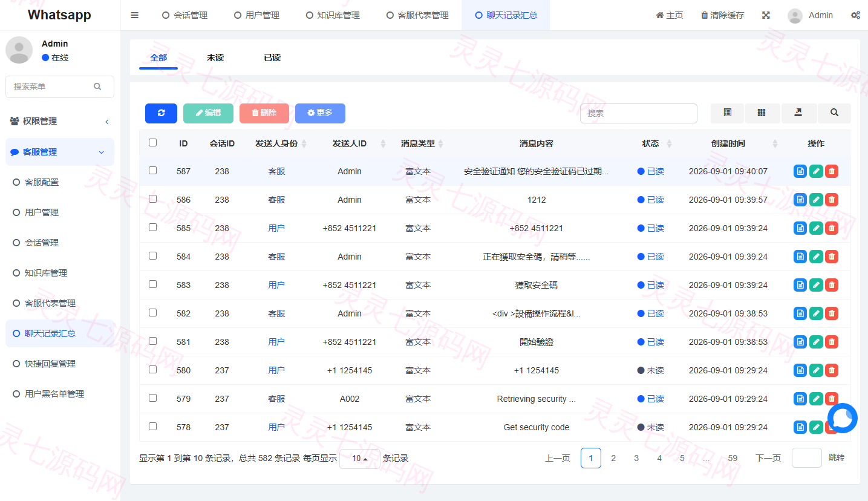
Task: Tick the select-all header checkbox
Action: coord(152,143)
